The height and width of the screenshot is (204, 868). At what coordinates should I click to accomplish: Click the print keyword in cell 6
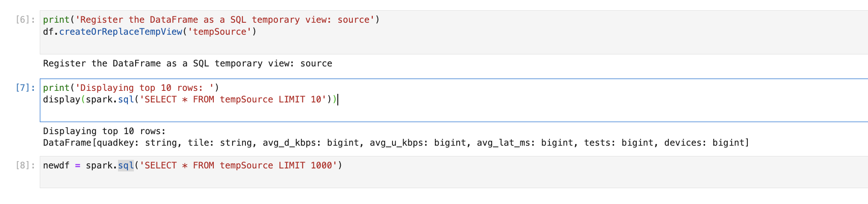click(x=56, y=20)
